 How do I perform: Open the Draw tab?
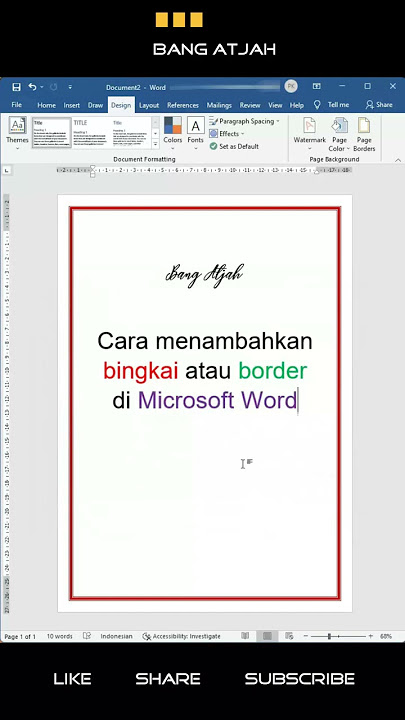click(x=96, y=105)
